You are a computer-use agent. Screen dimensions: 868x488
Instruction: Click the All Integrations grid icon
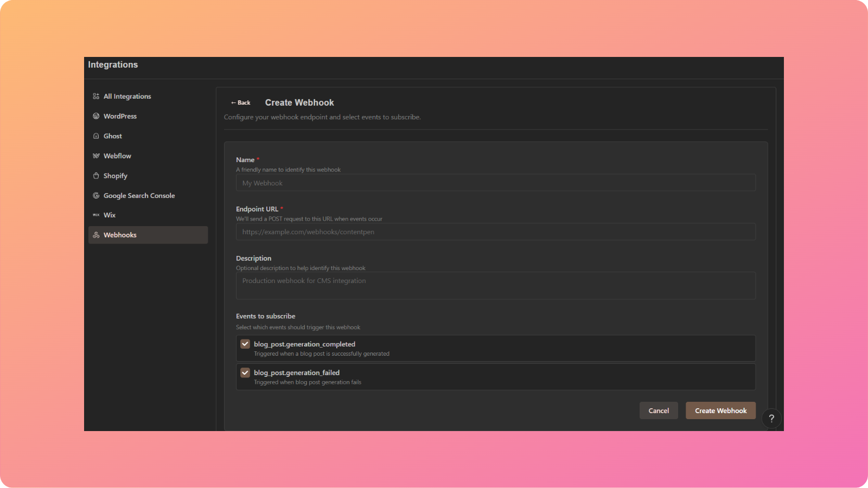[x=96, y=96]
